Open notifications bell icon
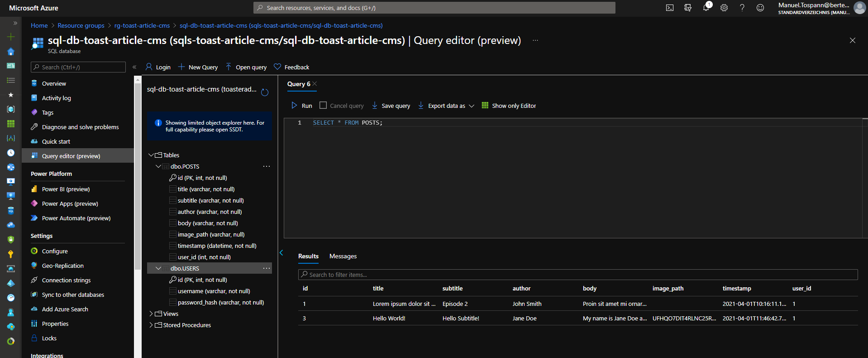 pyautogui.click(x=706, y=8)
